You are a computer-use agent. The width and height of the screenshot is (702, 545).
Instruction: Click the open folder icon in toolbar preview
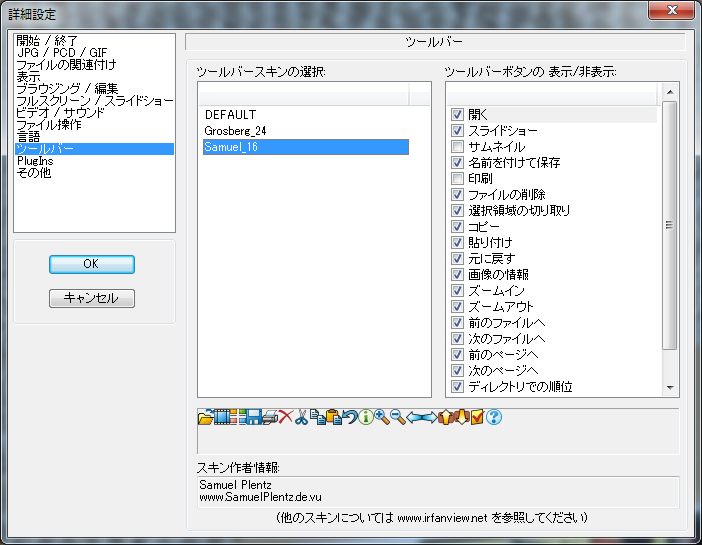click(x=205, y=417)
